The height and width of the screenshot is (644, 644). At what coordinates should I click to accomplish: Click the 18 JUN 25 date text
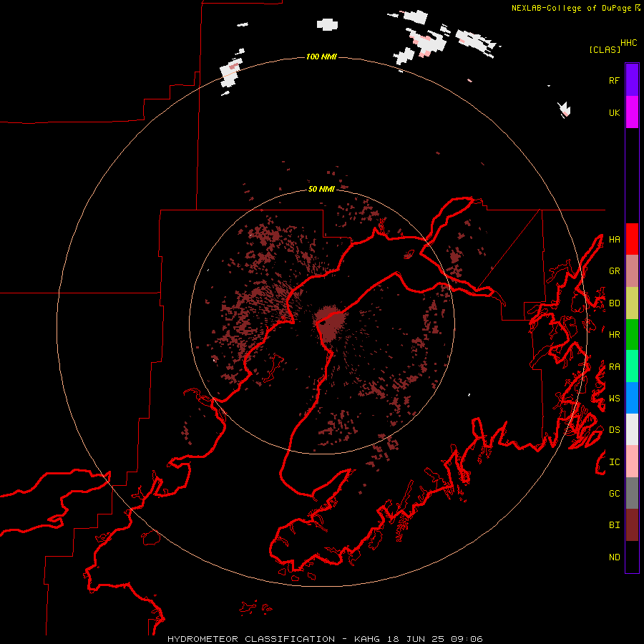pos(416,639)
